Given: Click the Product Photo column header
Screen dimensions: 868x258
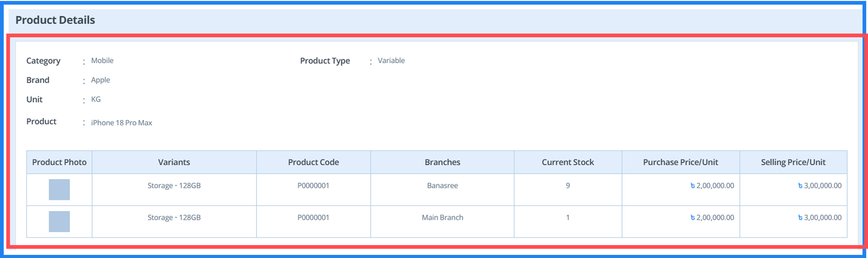Looking at the screenshot, I should [x=59, y=162].
